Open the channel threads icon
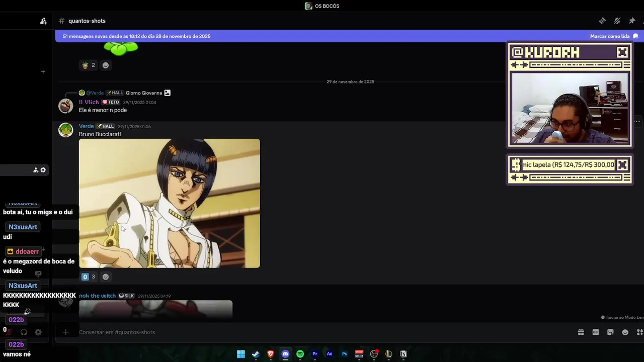 pos(602,21)
